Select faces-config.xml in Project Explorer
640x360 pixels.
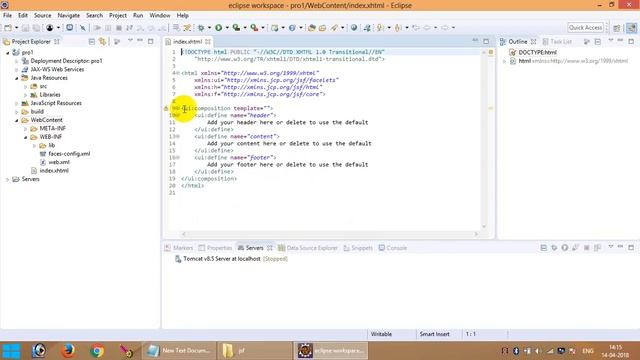69,154
